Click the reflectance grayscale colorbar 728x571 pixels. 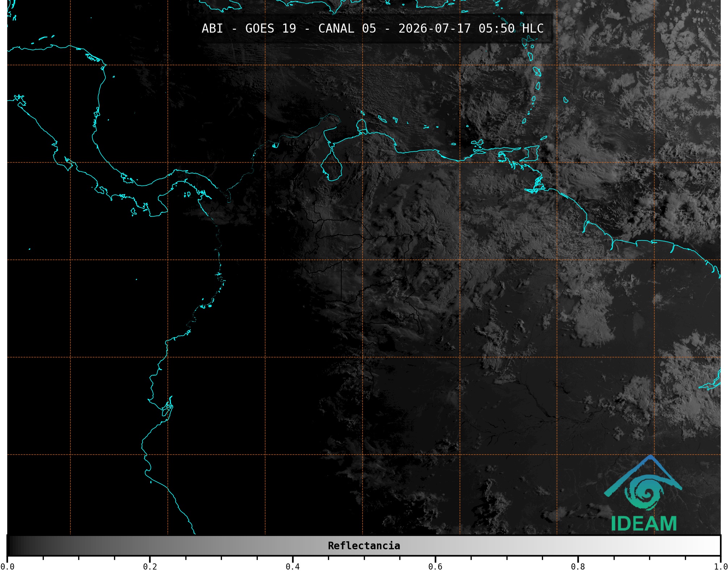364,546
